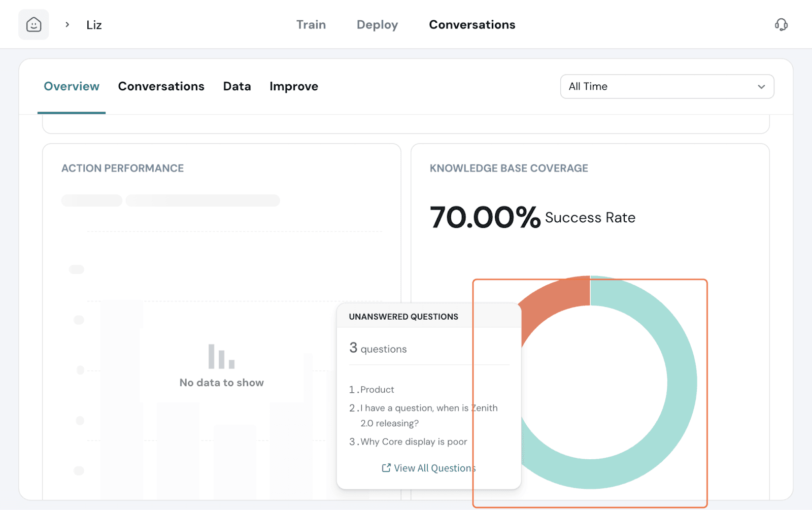The height and width of the screenshot is (510, 812).
Task: Open the All Time date range dropdown
Action: (x=666, y=86)
